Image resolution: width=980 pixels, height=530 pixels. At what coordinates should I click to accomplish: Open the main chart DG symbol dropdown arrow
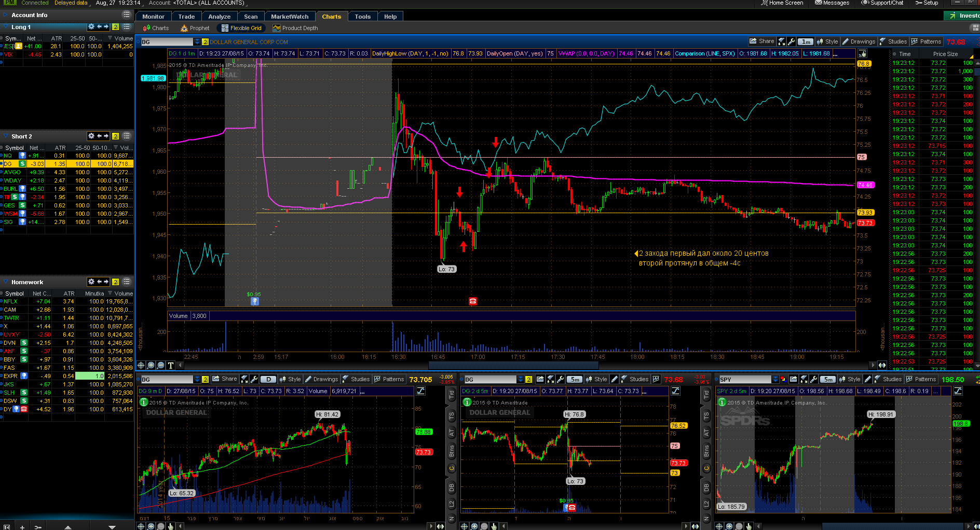point(197,42)
